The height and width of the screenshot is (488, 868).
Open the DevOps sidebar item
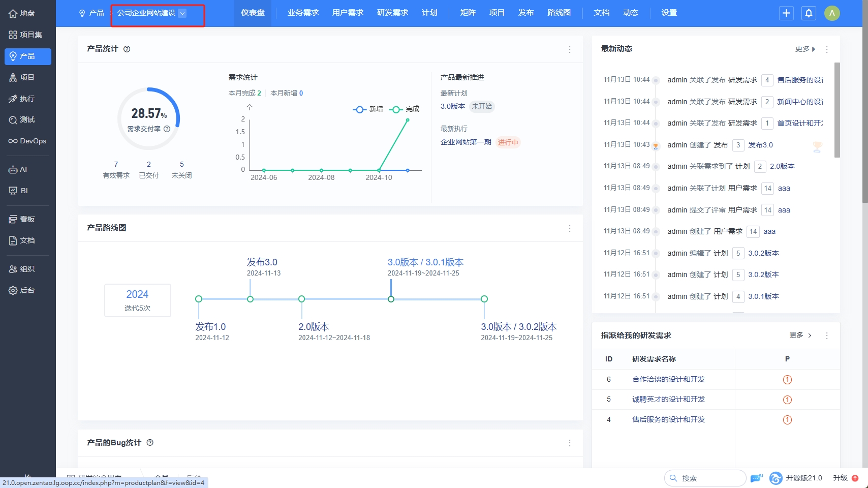click(x=28, y=141)
